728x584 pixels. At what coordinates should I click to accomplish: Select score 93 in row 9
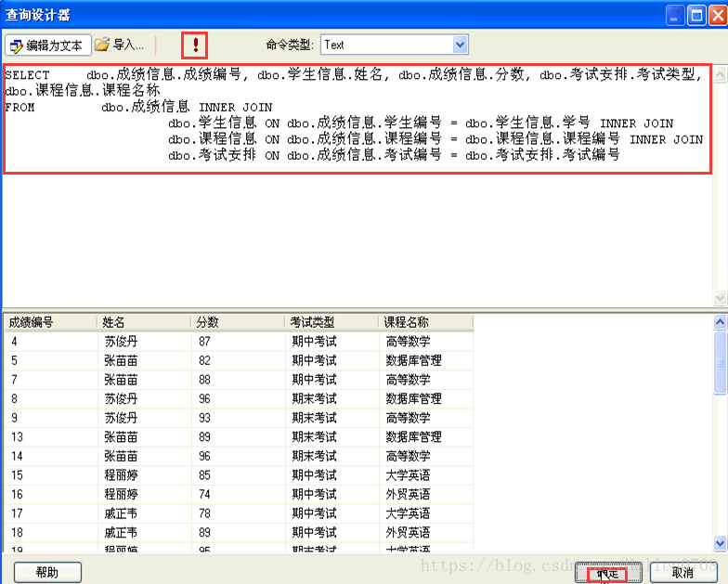(x=238, y=418)
